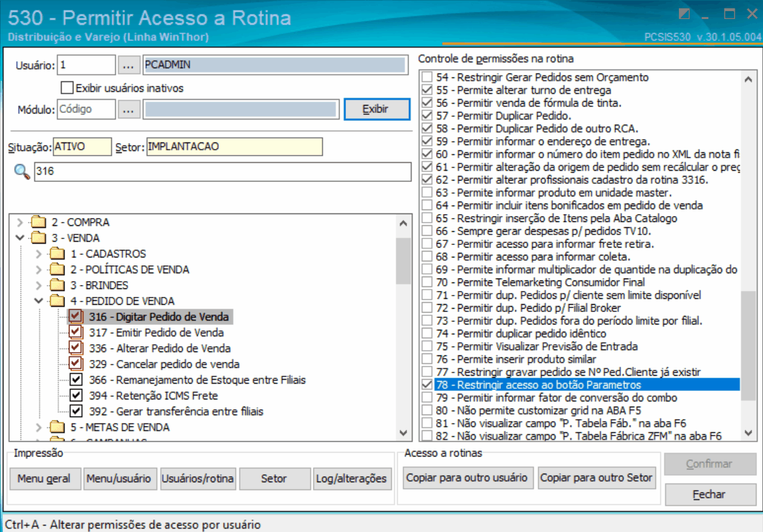Click permissions list scrollbar down arrow
This screenshot has width=763, height=532.
point(749,433)
